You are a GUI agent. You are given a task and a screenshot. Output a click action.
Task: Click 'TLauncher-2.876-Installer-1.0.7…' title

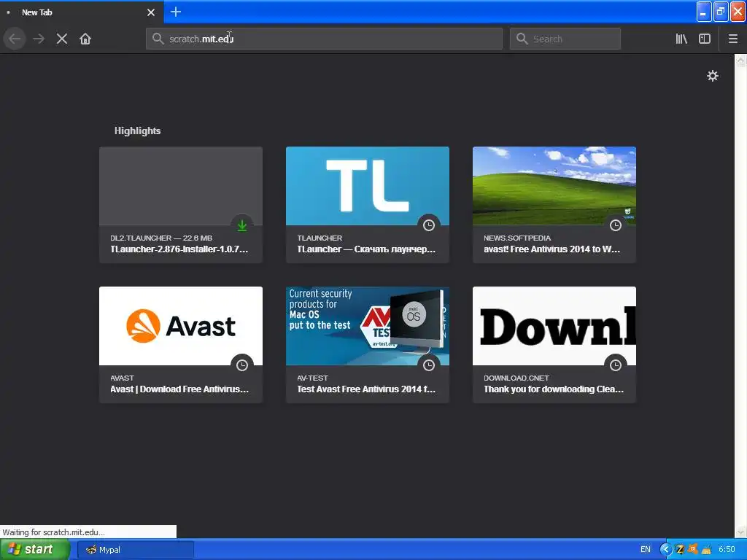(179, 249)
